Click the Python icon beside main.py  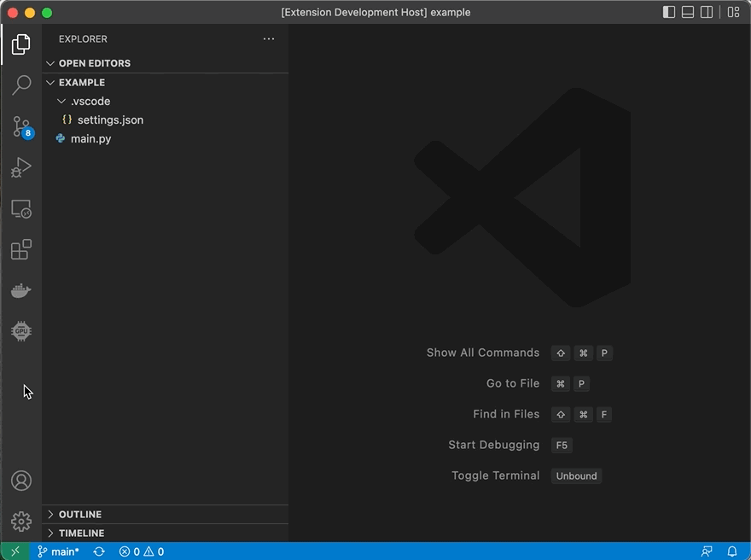click(x=61, y=138)
